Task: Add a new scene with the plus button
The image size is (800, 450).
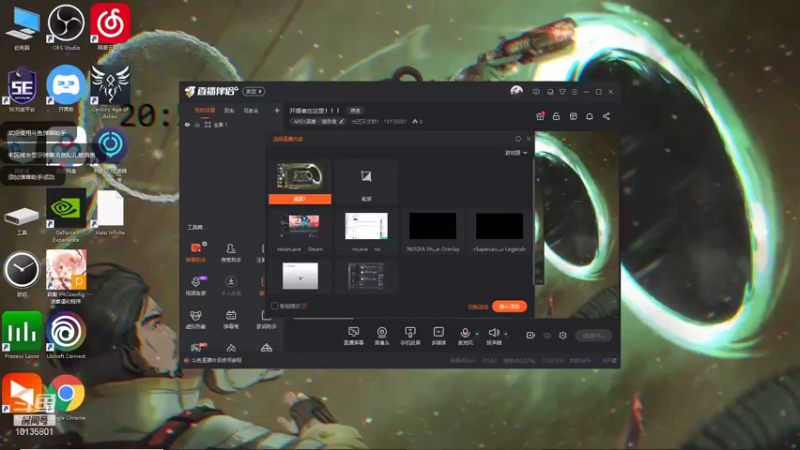Action: pos(277,110)
